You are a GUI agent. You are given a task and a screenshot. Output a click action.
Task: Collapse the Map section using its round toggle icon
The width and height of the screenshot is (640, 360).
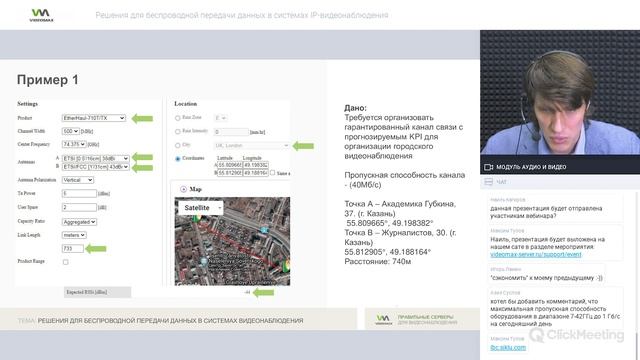tap(183, 189)
